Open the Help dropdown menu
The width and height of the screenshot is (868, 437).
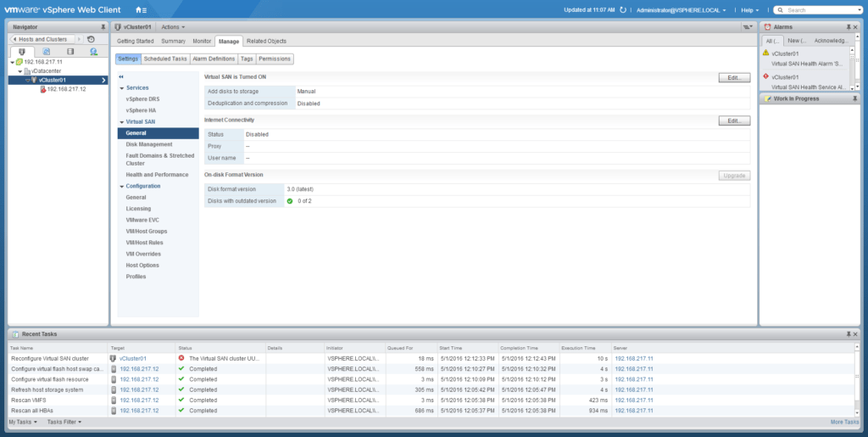750,10
